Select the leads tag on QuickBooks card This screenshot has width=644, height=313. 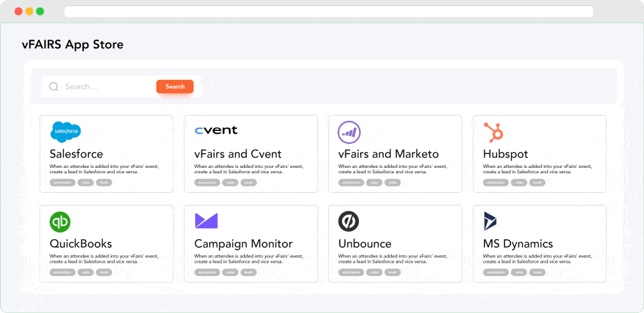point(104,272)
